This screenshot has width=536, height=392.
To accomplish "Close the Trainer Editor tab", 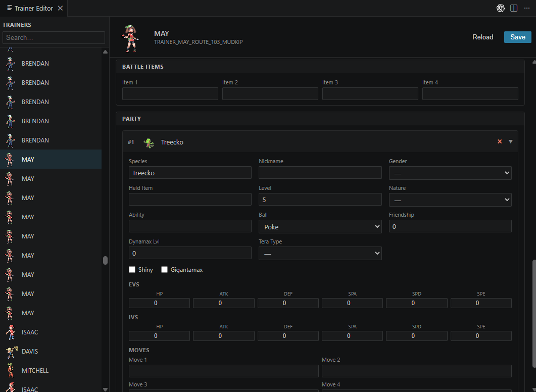I will pyautogui.click(x=60, y=8).
